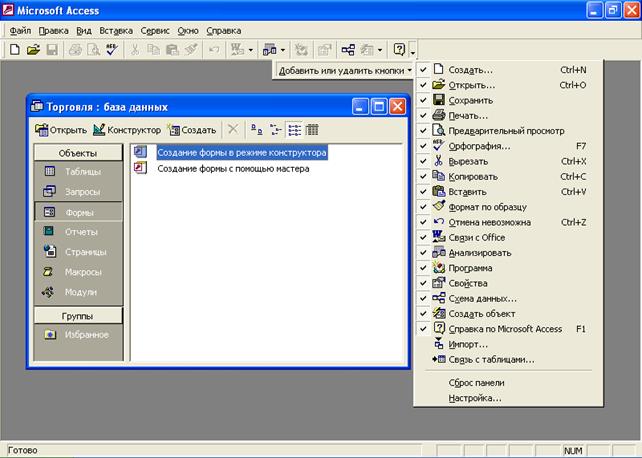Expand the Добавить или удалить кнопки dropdown
Image resolution: width=642 pixels, height=458 pixels.
(347, 71)
